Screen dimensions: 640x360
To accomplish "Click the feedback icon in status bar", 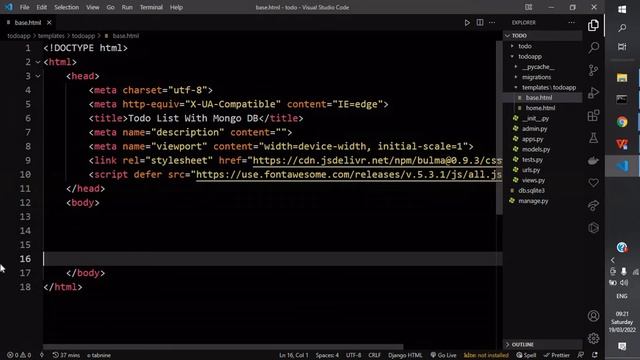I will pyautogui.click(x=580, y=355).
